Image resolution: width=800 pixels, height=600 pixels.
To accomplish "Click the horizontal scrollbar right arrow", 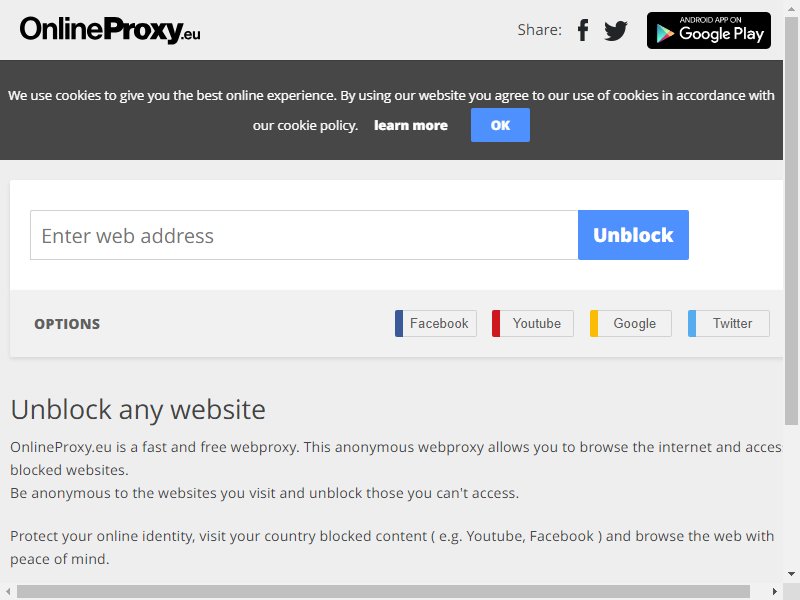I will [774, 591].
